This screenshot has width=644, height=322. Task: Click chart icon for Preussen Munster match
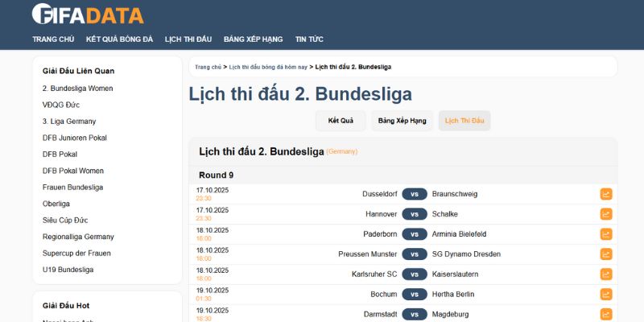[606, 254]
